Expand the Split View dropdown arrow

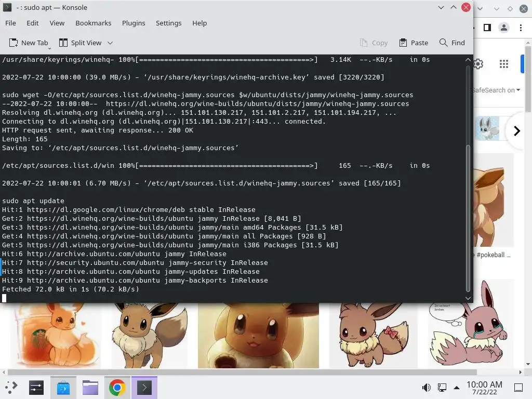click(x=110, y=43)
